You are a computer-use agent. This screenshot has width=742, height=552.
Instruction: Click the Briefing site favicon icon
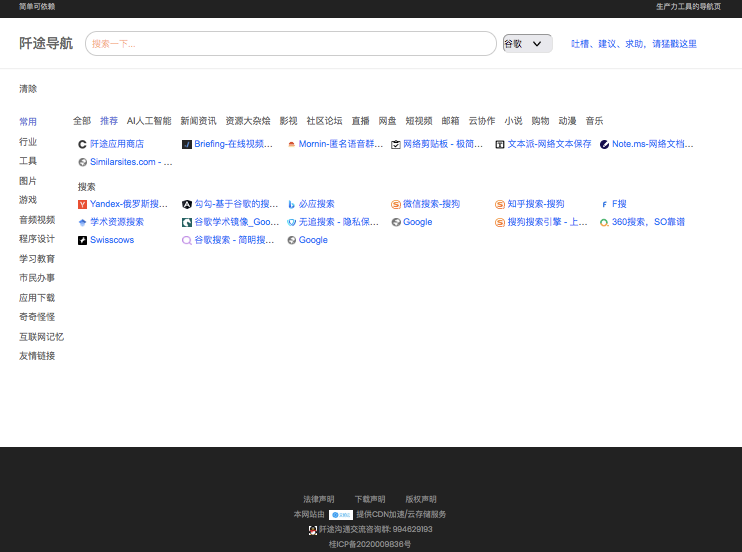coord(187,144)
